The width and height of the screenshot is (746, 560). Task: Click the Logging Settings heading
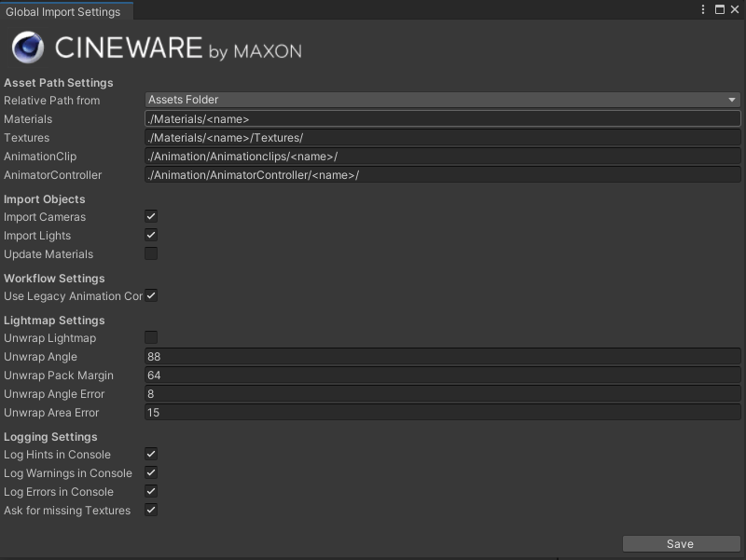point(50,437)
